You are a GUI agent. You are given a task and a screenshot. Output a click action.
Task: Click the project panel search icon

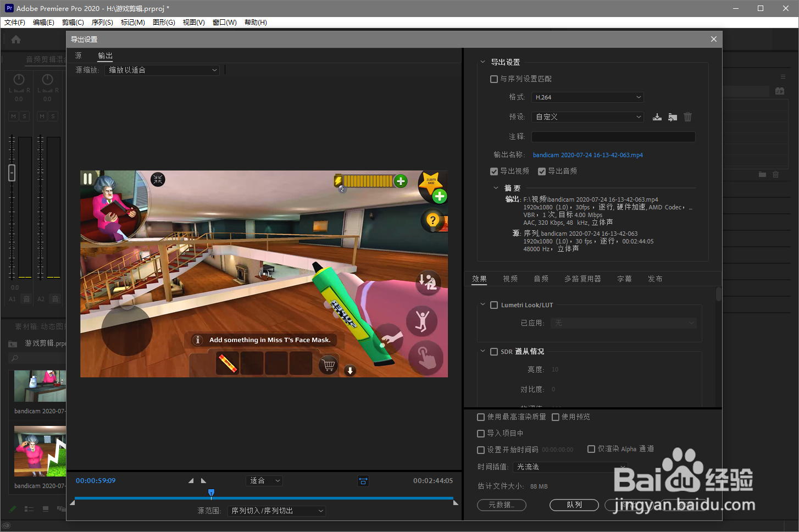tap(15, 358)
